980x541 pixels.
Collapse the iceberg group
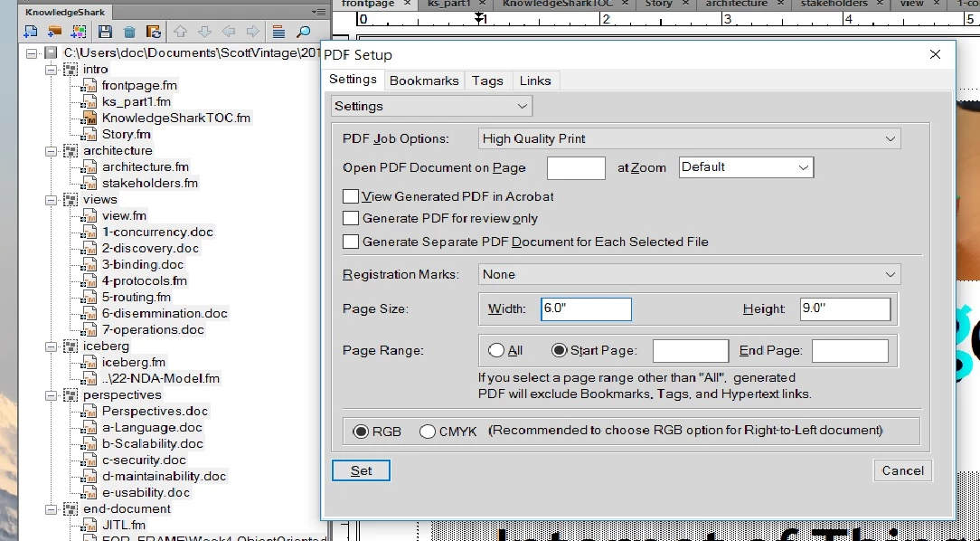coord(52,346)
